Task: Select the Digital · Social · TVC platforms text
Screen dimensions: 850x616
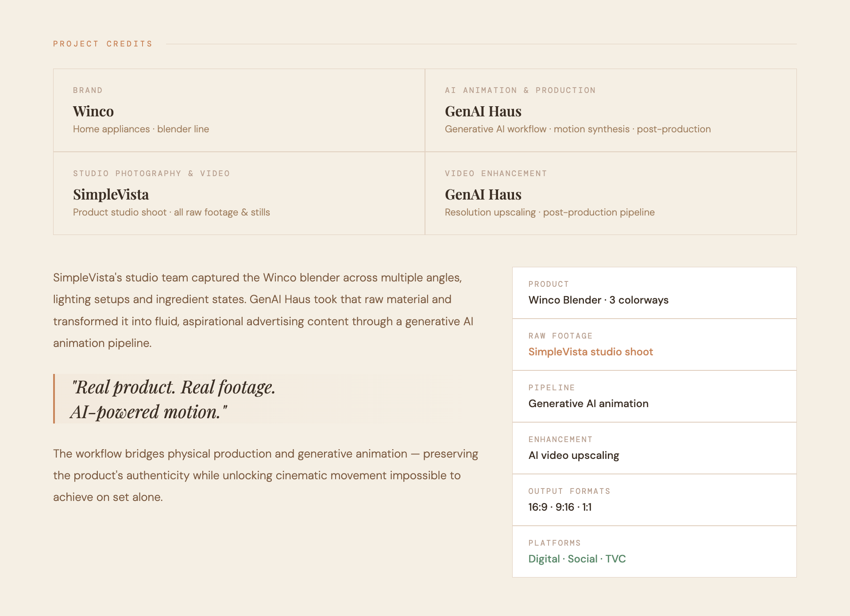Action: click(x=577, y=559)
